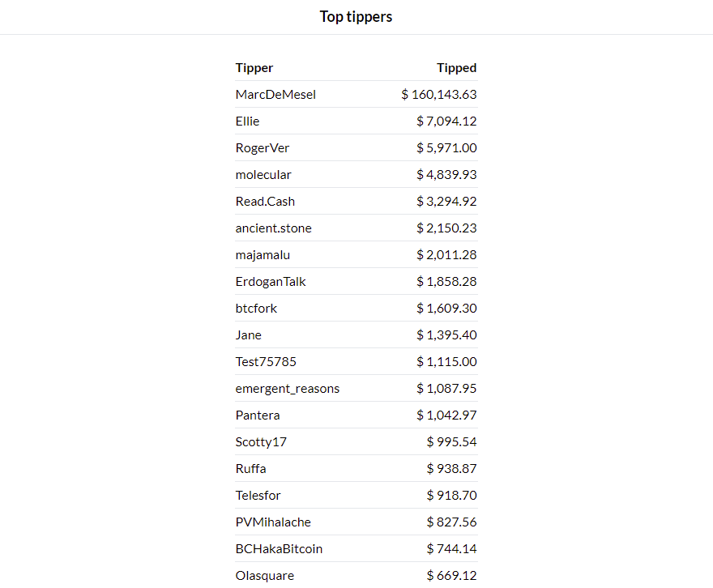Click the Tipper column header
Image resolution: width=713 pixels, height=588 pixels.
pos(254,68)
